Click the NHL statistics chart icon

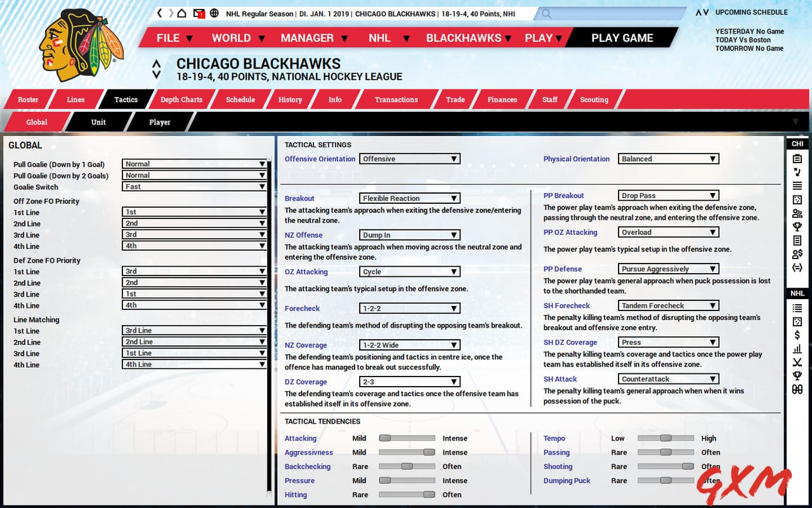click(x=797, y=349)
